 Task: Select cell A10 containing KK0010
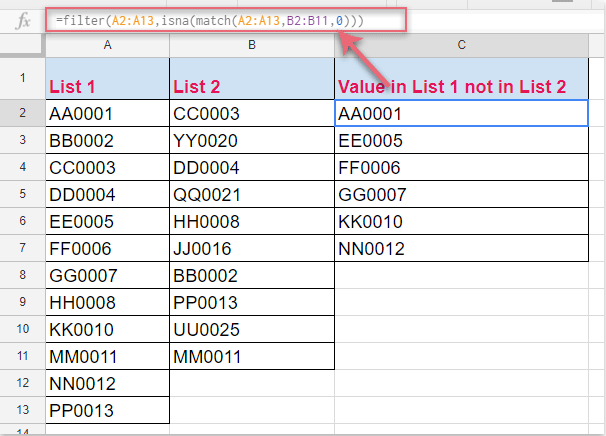[107, 329]
